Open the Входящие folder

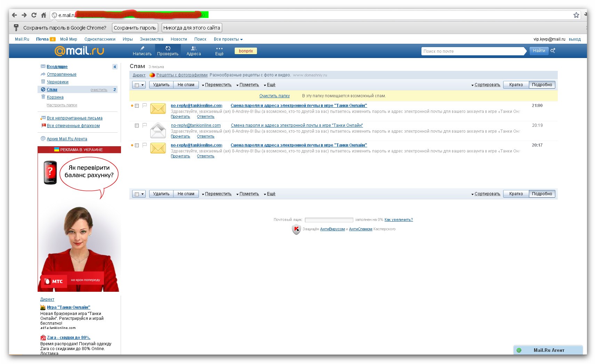point(57,66)
